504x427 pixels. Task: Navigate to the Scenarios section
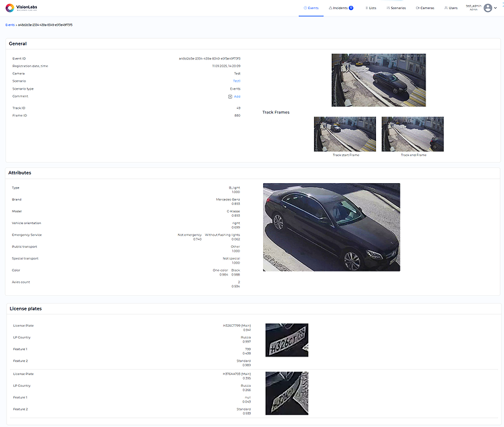[396, 8]
